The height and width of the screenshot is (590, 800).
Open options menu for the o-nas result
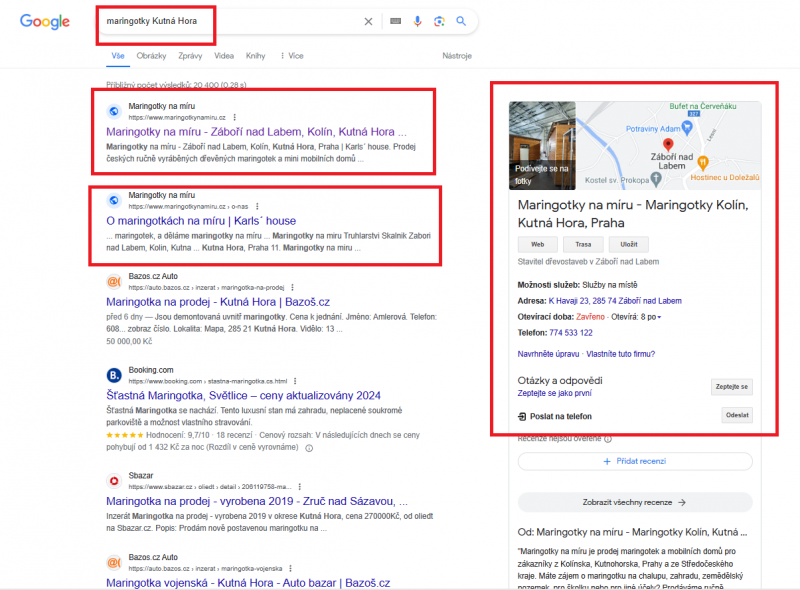point(257,206)
